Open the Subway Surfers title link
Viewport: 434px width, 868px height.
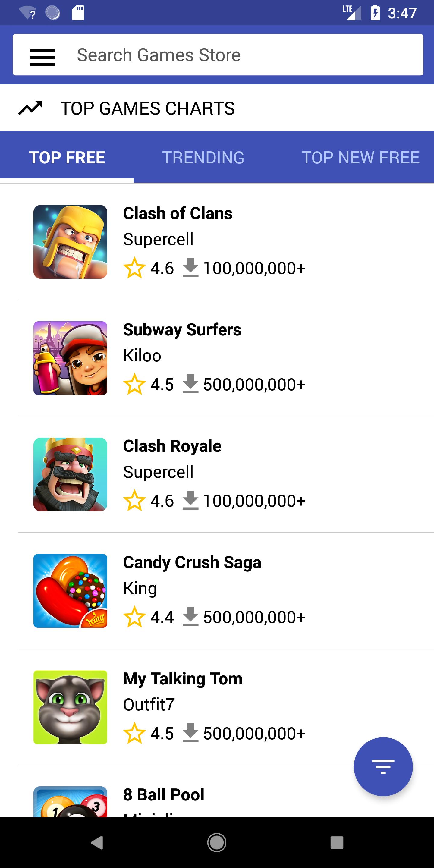(182, 329)
